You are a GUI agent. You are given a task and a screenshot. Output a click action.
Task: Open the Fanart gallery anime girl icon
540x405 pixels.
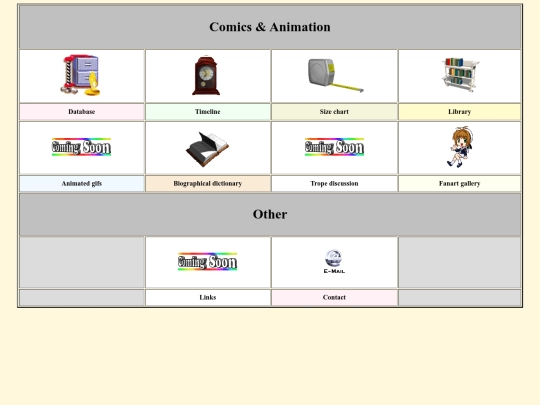(x=460, y=147)
